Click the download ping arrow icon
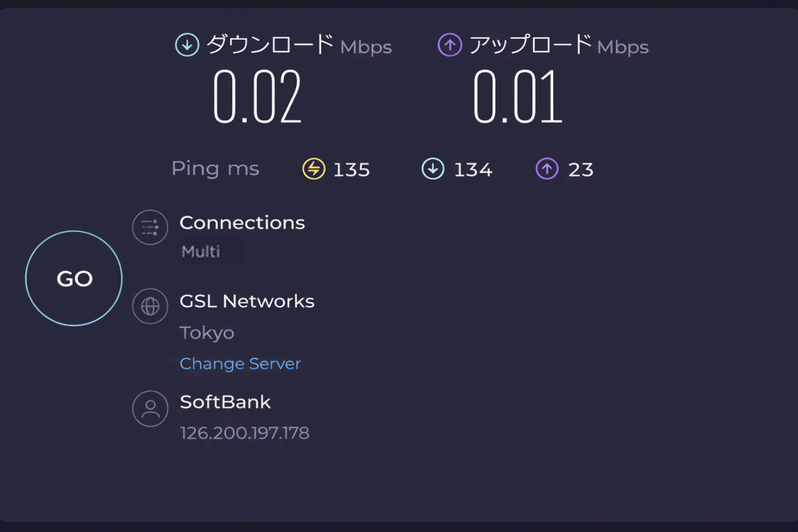 (433, 169)
